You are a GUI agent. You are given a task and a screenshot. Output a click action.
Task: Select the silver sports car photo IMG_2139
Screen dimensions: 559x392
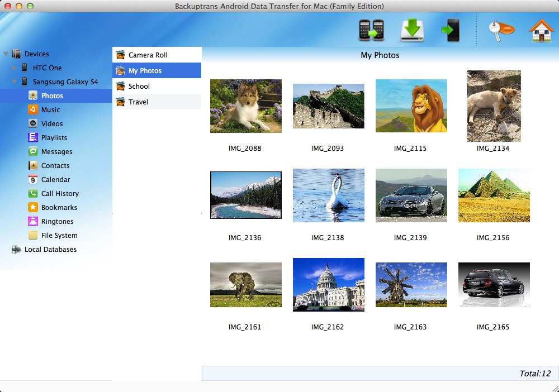pyautogui.click(x=411, y=195)
